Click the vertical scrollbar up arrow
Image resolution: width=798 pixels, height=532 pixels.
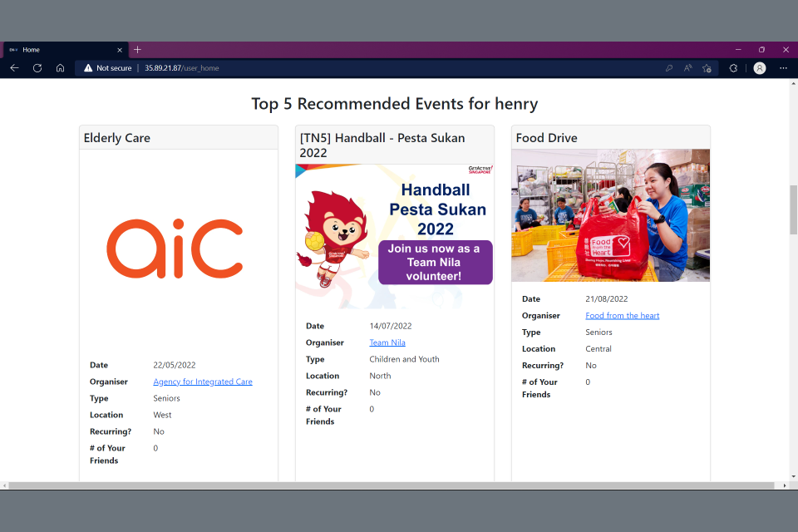tap(793, 82)
